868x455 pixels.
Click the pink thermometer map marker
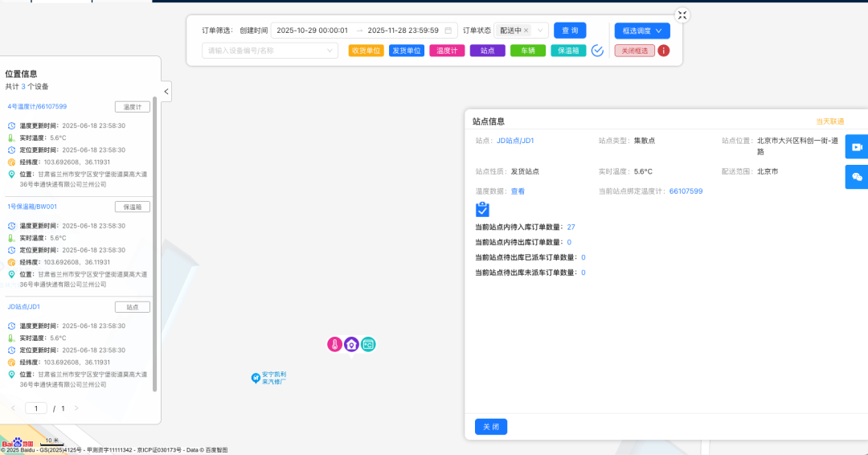pos(334,344)
